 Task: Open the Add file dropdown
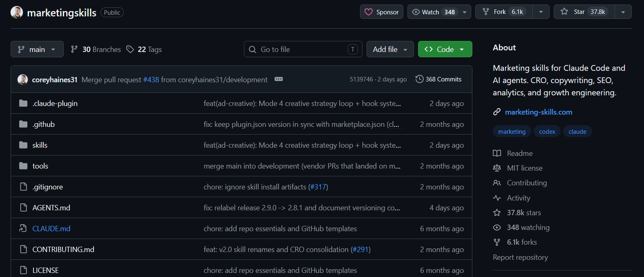pyautogui.click(x=390, y=49)
